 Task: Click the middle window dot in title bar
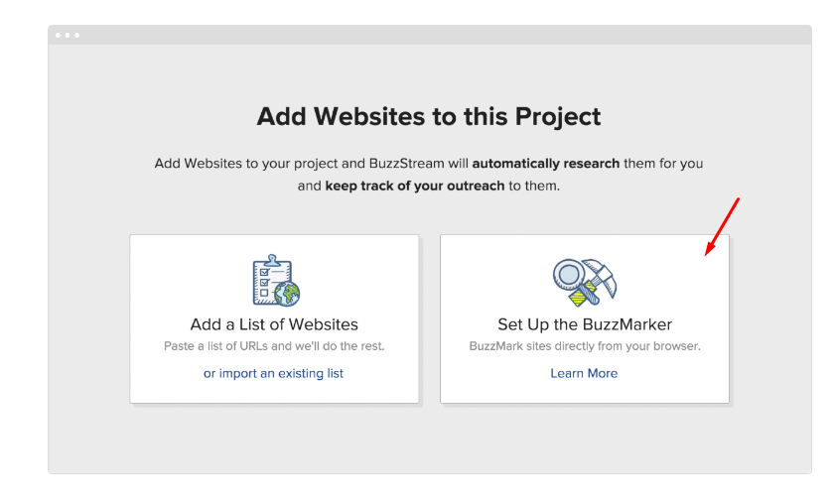click(68, 35)
